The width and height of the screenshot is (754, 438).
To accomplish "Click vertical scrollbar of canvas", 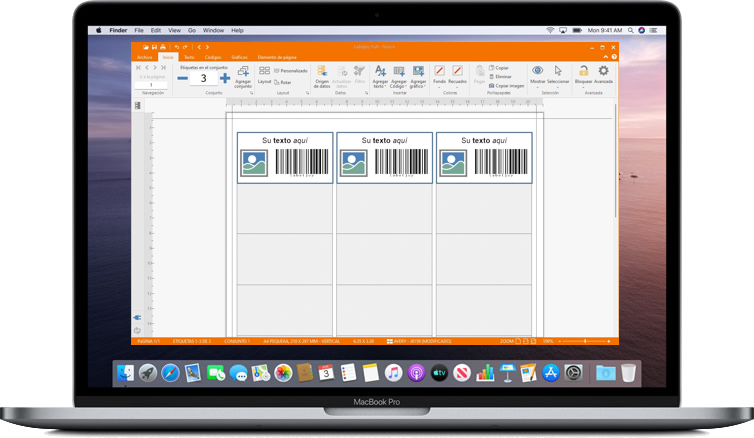I will [x=615, y=160].
